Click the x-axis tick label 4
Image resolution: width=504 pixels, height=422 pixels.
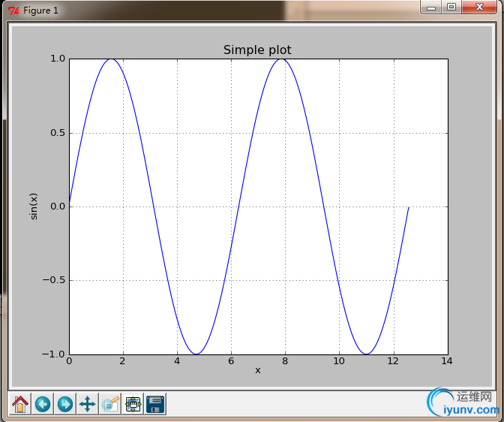pyautogui.click(x=177, y=361)
